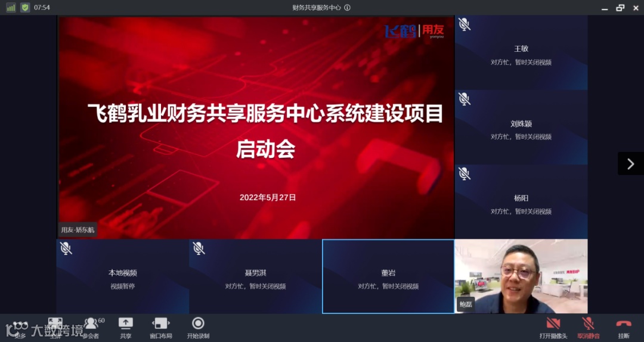
Task: Minimize the meeting window
Action: pos(605,8)
